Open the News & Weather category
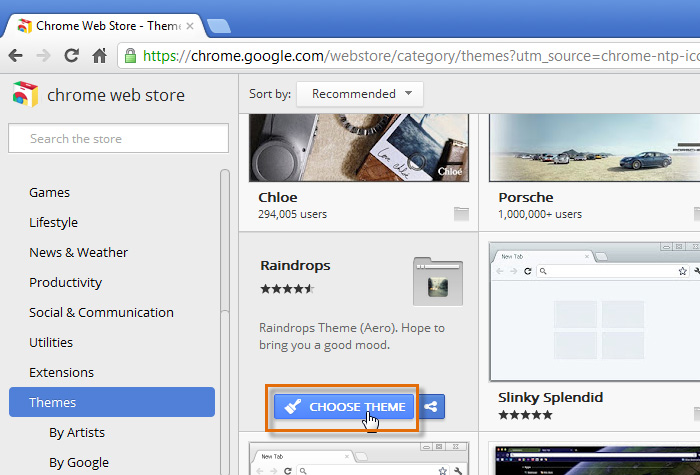Viewport: 700px width, 475px height. pyautogui.click(x=79, y=252)
